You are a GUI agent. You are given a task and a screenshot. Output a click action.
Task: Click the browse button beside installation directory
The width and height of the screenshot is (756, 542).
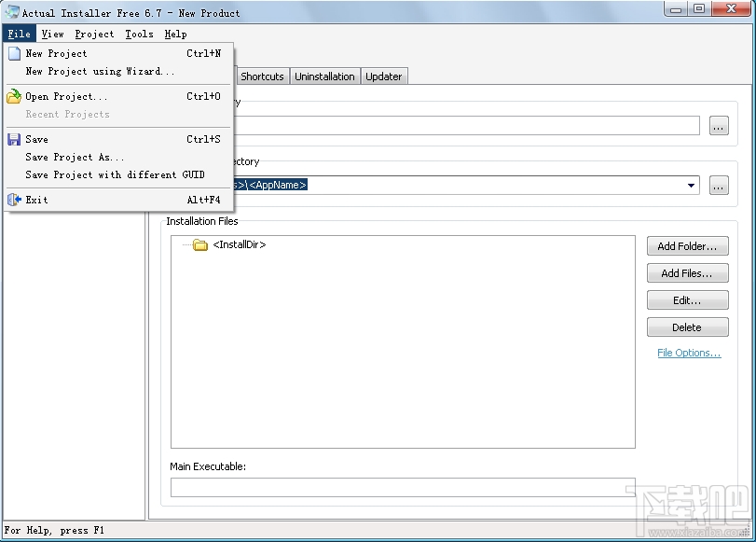(718, 185)
